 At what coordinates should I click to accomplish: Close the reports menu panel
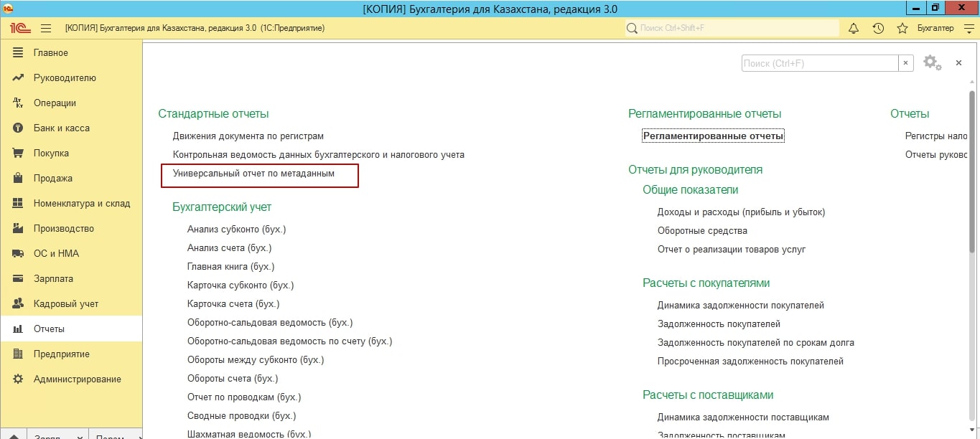tap(958, 63)
